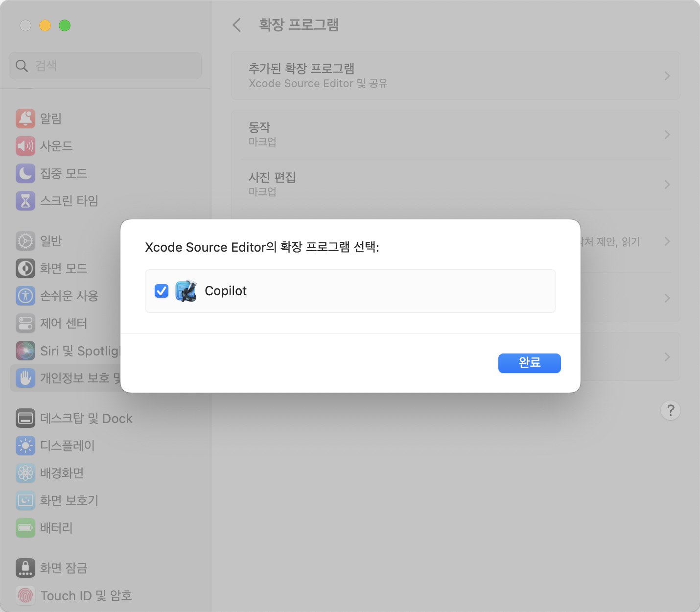
Task: Click the 완료 button
Action: (x=530, y=363)
